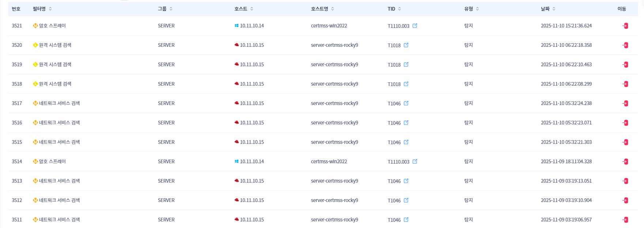Click the go-to arrow for row 3514
Image resolution: width=644 pixels, height=228 pixels.
pyautogui.click(x=625, y=162)
